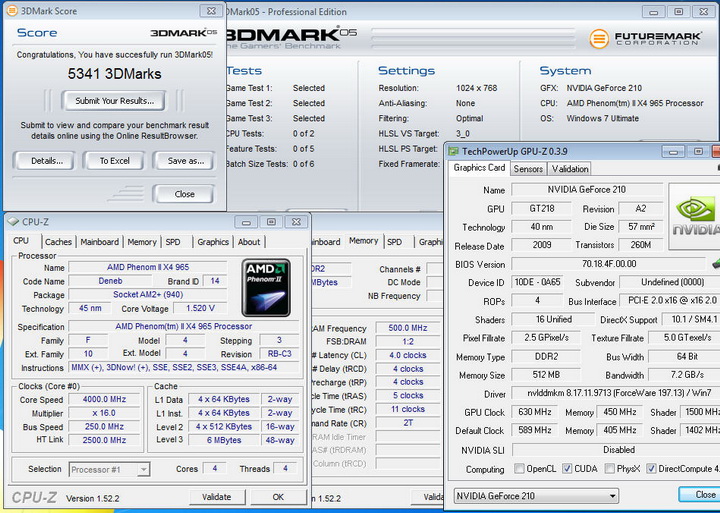
Task: Click the BIOS save icon beside BIOS Version
Action: pyautogui.click(x=714, y=264)
